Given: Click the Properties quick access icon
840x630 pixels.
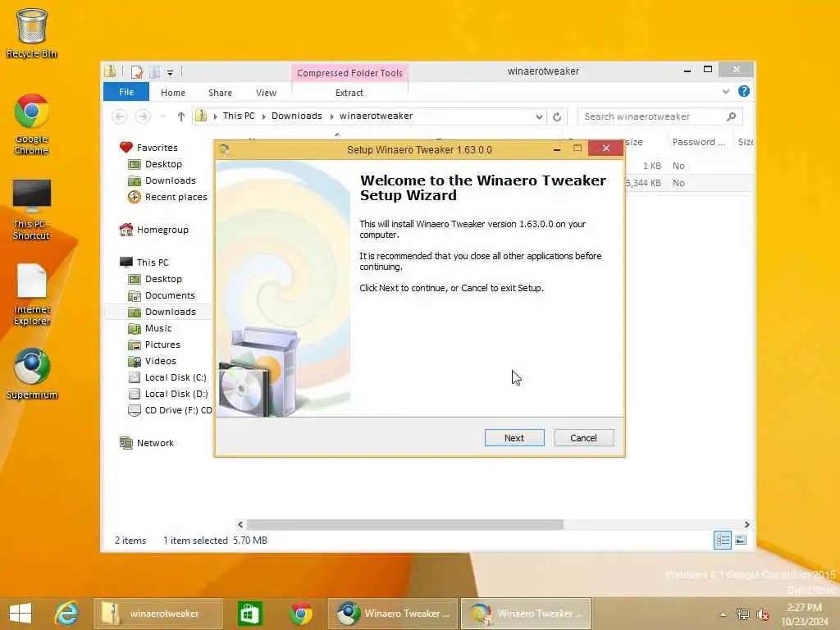Looking at the screenshot, I should click(137, 72).
